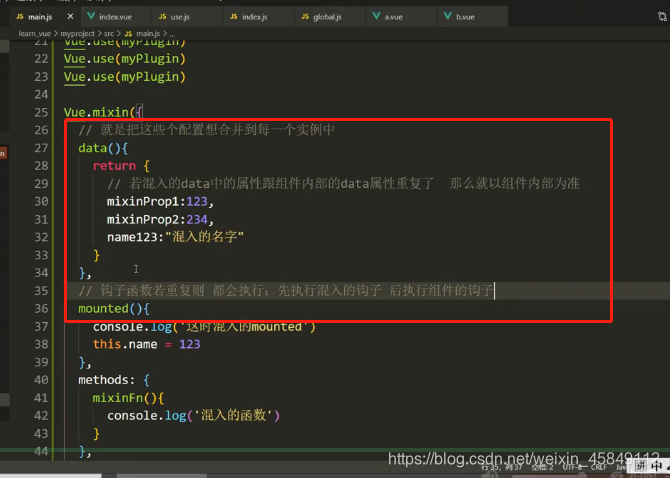Close the main.js tab

tap(71, 16)
